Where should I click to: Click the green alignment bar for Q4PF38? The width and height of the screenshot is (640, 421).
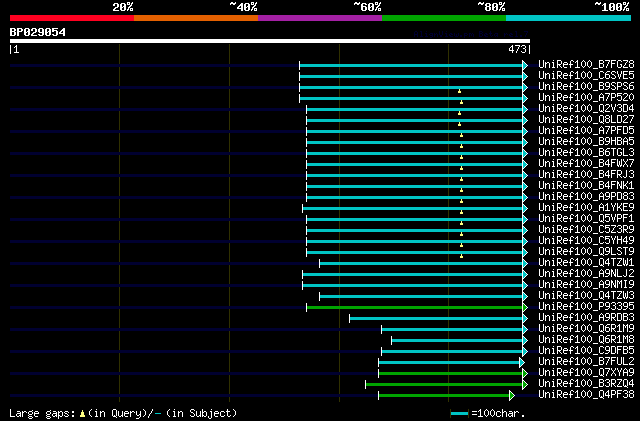tap(444, 396)
